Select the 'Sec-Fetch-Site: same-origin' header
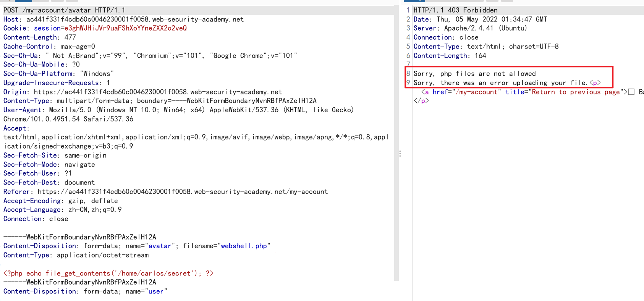The width and height of the screenshot is (644, 301). pos(55,155)
